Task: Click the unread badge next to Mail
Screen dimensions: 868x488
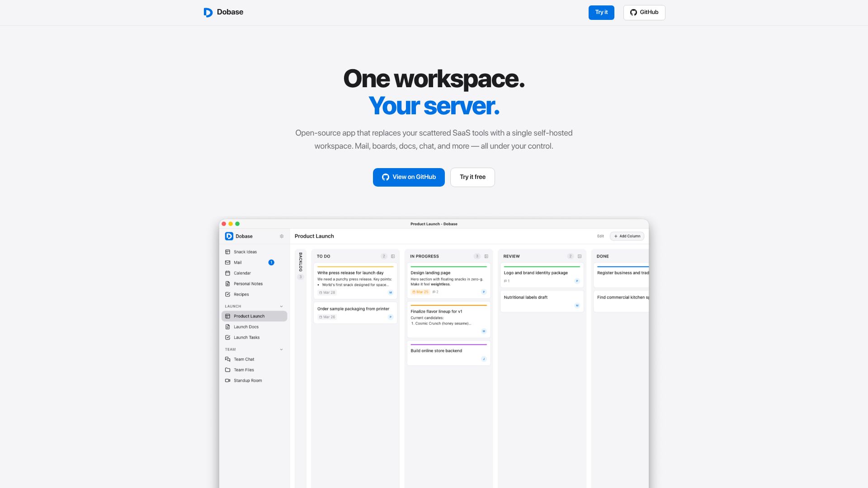Action: pyautogui.click(x=271, y=263)
